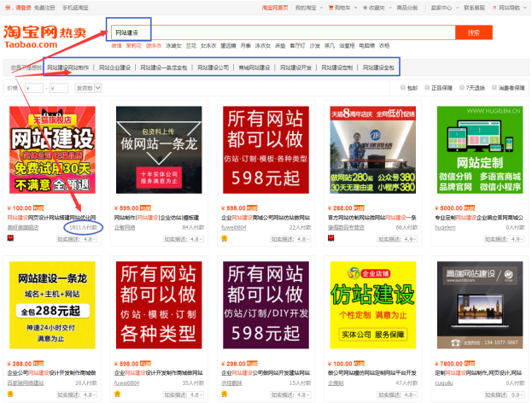
Task: Open 如实描述 dropdown on the ¥298.00 listing
Action: pyautogui.click(x=290, y=394)
